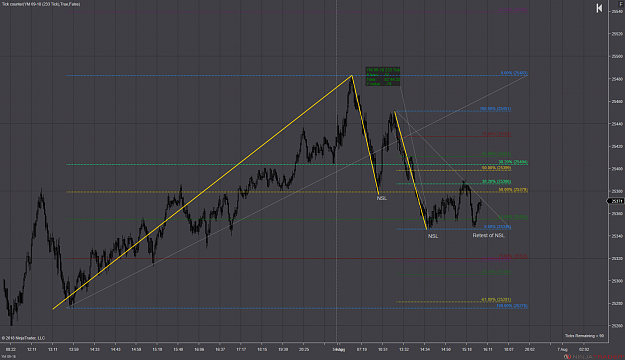This screenshot has width=625, height=360.
Task: Click the 25440 price axis label
Action: coord(617,124)
